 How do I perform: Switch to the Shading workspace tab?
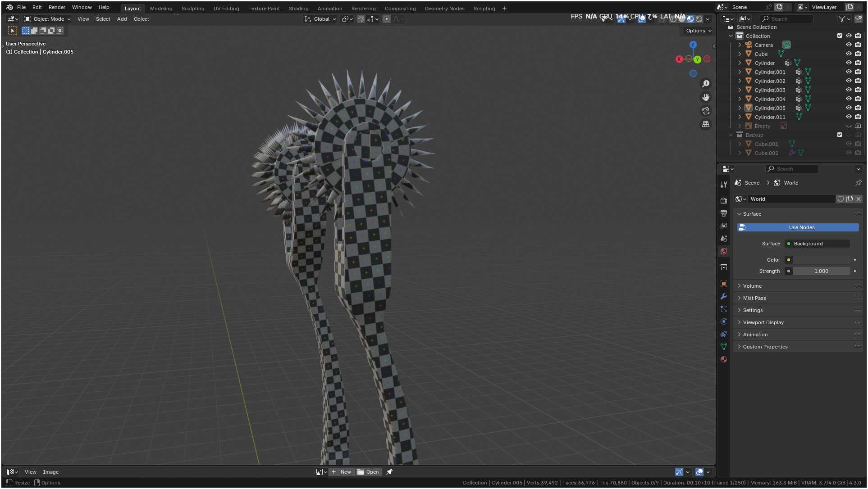tap(298, 9)
